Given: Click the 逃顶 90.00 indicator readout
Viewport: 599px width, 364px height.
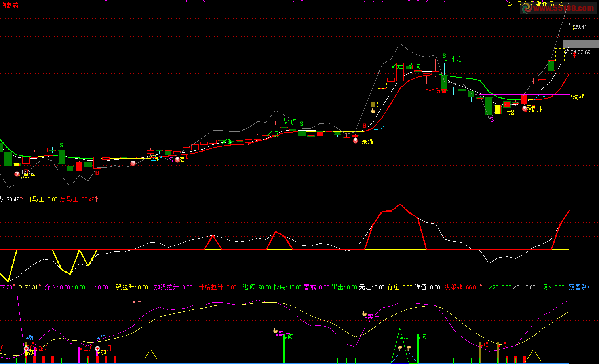Looking at the screenshot, I should pyautogui.click(x=257, y=287).
